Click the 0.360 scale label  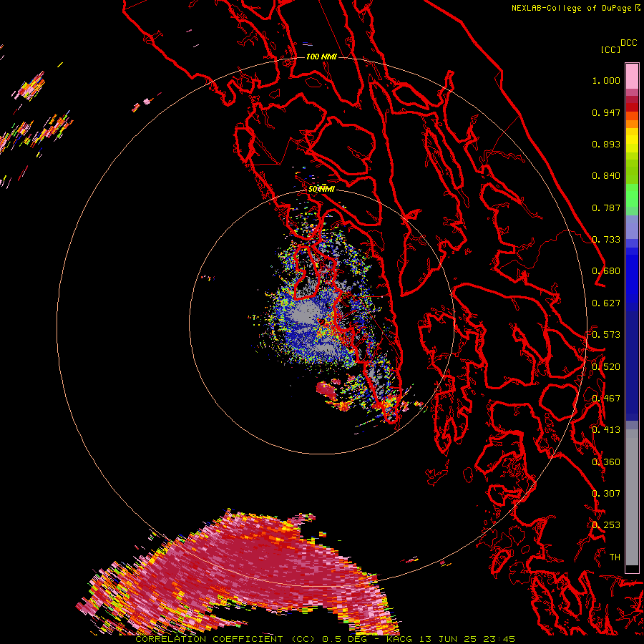[606, 462]
